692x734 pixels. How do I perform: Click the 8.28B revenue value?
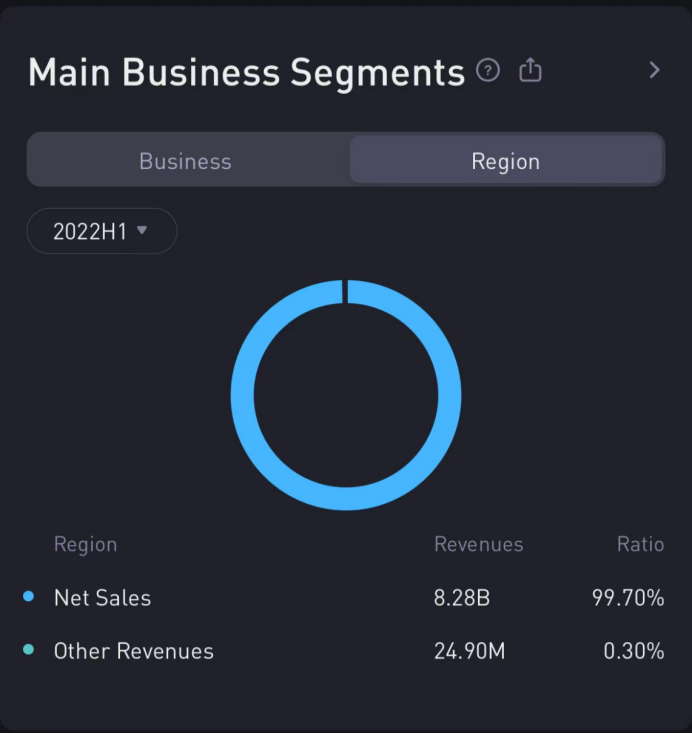click(x=462, y=598)
